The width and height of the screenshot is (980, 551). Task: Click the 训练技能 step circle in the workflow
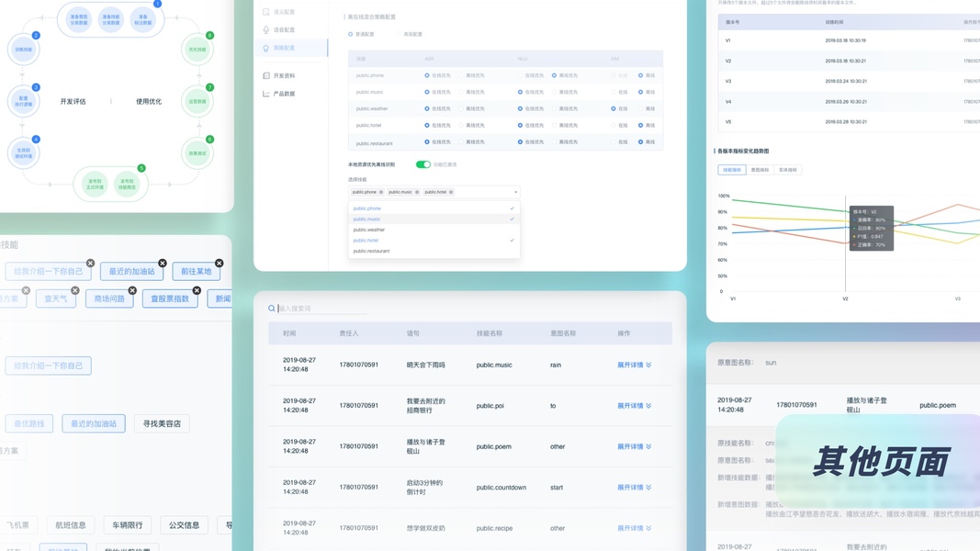click(x=23, y=50)
